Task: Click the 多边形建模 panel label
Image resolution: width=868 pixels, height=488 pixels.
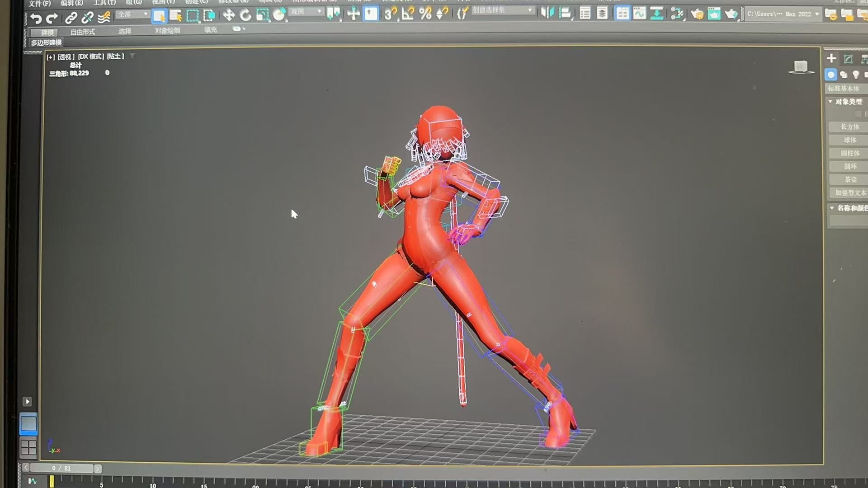Action: point(46,42)
